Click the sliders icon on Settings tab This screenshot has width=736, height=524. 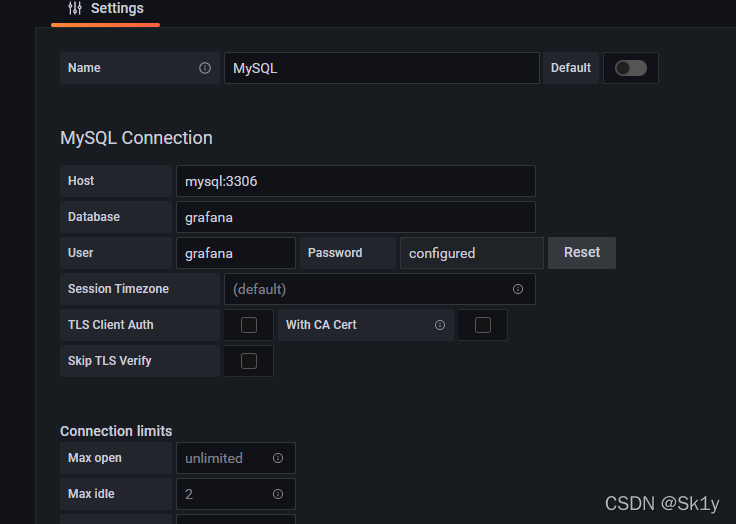(x=75, y=9)
